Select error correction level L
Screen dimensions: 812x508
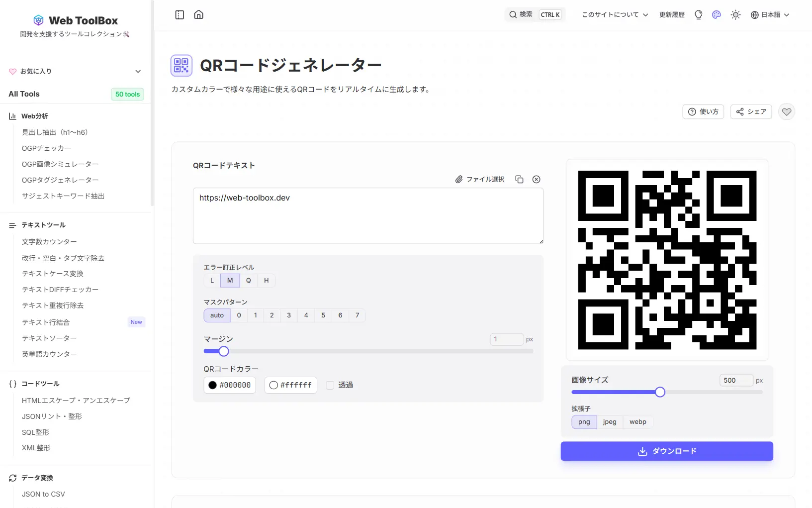[x=212, y=281]
